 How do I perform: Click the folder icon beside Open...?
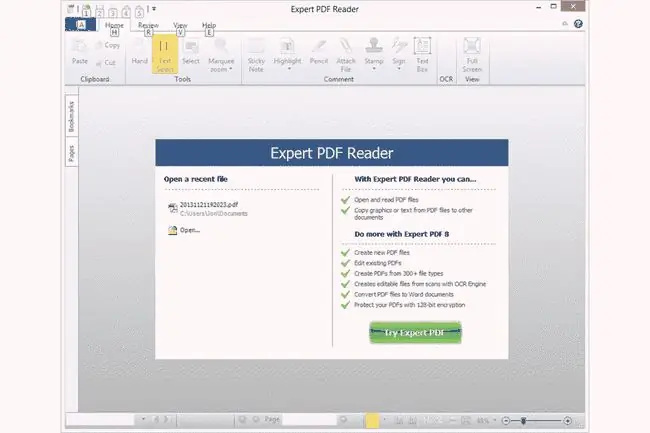172,230
